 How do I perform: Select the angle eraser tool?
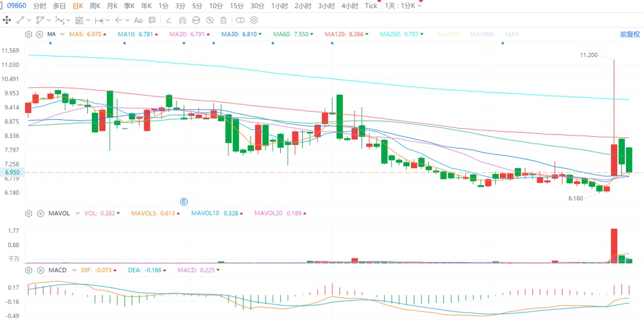coord(169,20)
